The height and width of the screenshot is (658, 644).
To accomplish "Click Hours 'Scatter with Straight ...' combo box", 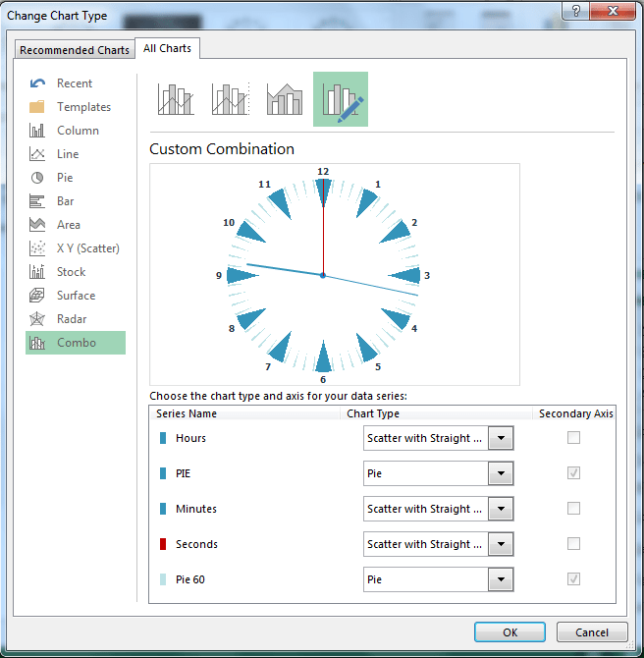I will [x=439, y=438].
